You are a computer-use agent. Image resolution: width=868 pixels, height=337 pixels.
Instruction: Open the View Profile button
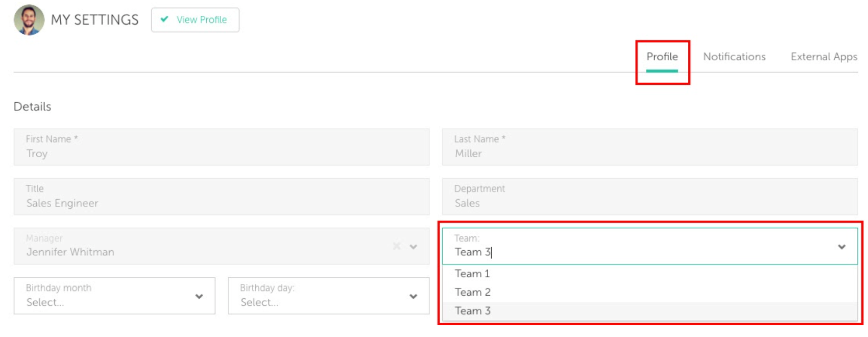pyautogui.click(x=195, y=20)
